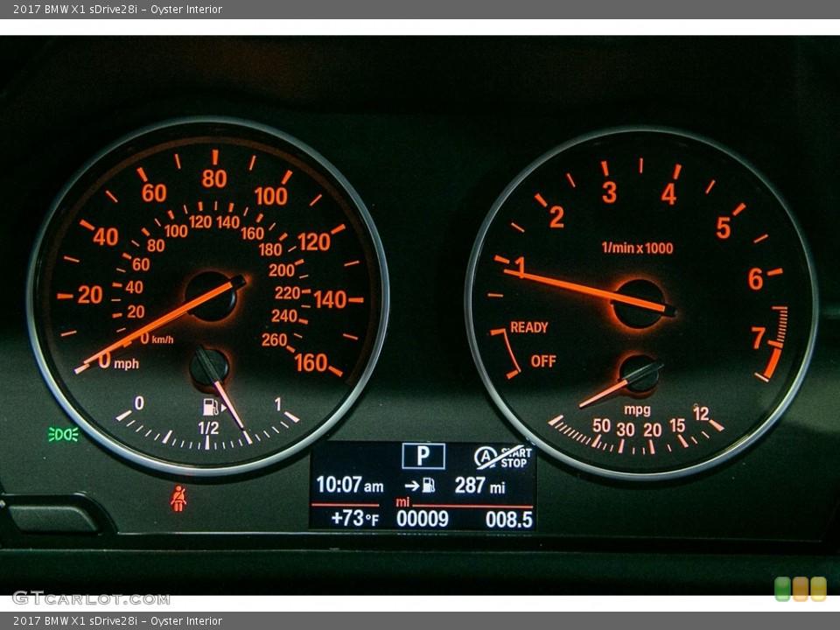Click the +73 °F temperature reading
Image resolution: width=840 pixels, height=630 pixels.
(355, 519)
